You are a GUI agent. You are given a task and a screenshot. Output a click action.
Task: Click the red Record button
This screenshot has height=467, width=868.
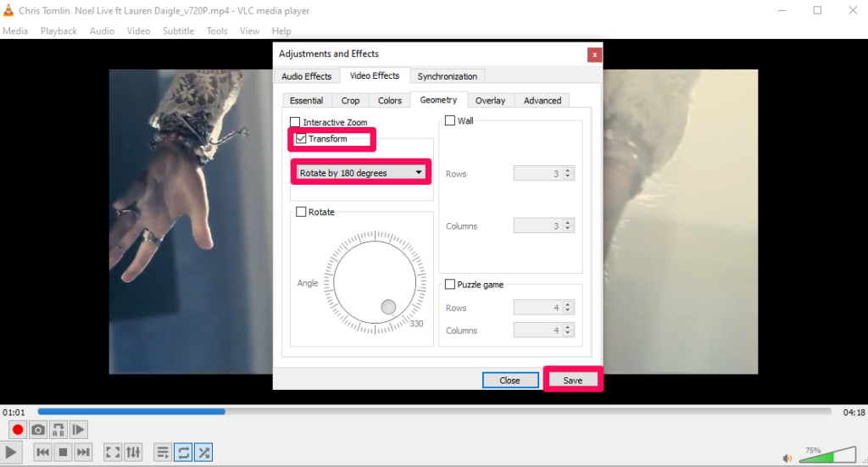pyautogui.click(x=18, y=430)
